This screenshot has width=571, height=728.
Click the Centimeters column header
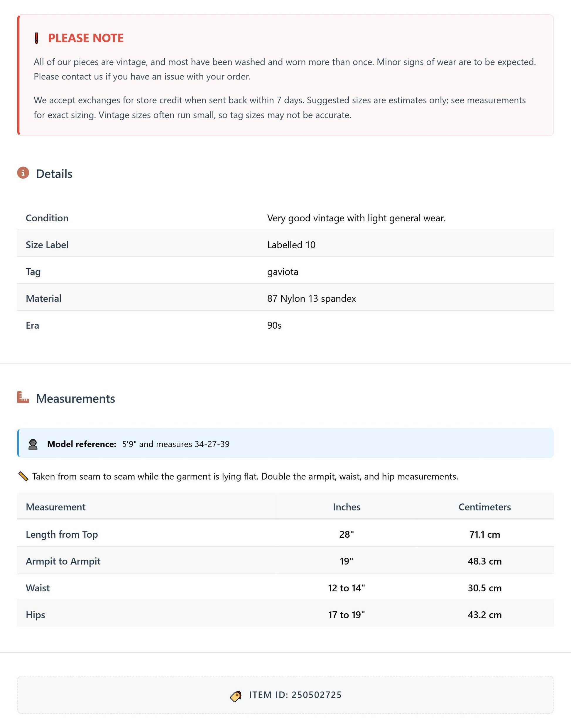tap(484, 507)
